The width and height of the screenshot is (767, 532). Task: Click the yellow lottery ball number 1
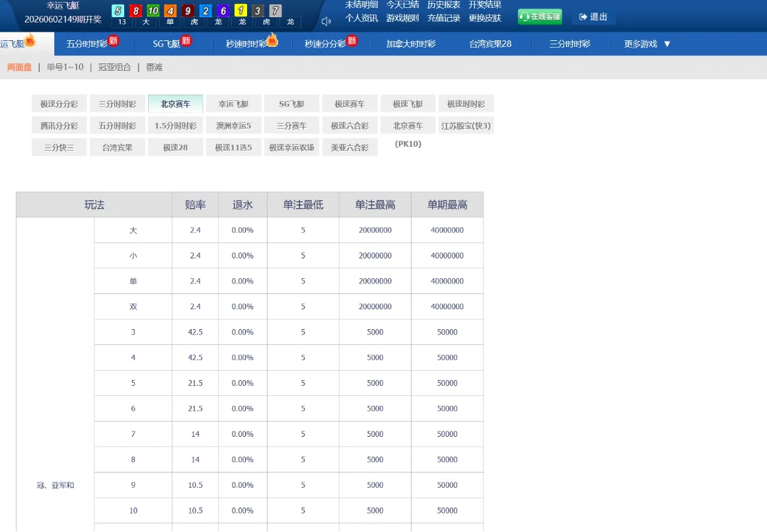pyautogui.click(x=240, y=11)
